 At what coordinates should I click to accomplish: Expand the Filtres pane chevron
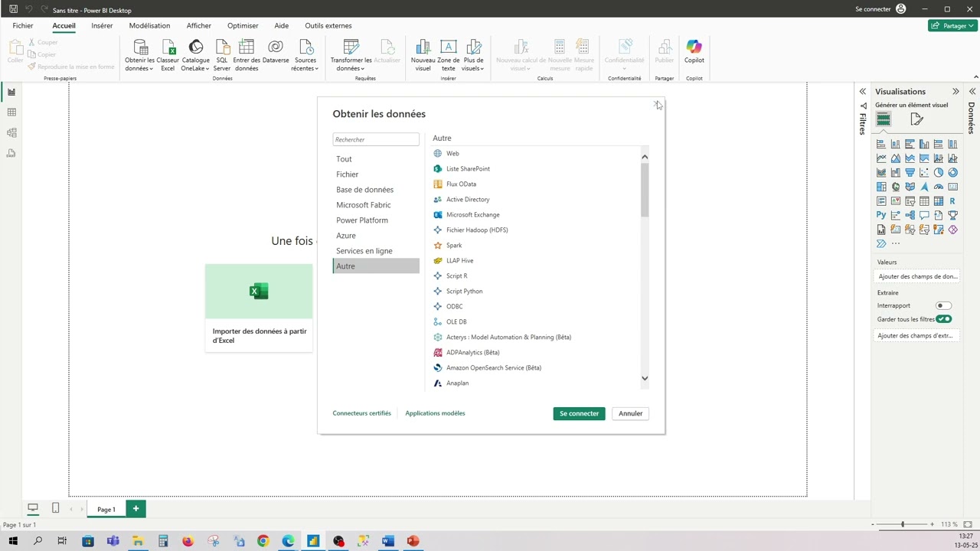(863, 92)
